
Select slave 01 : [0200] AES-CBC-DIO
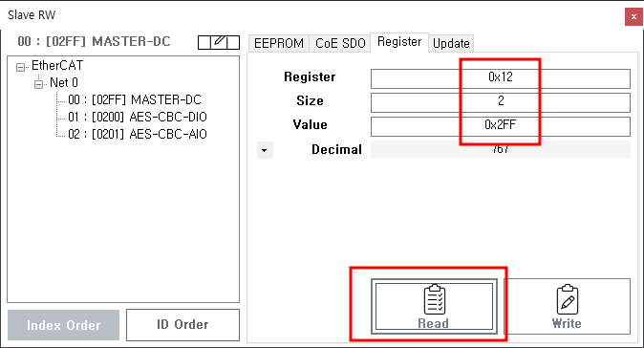click(138, 117)
